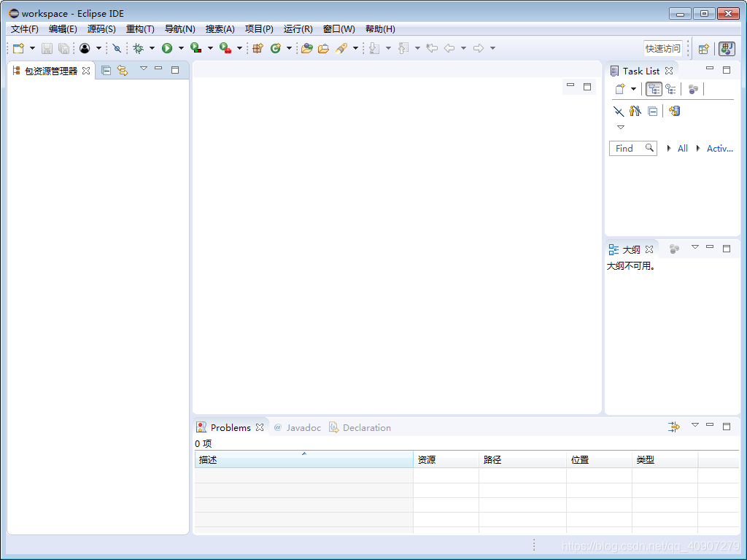
Task: Click the Forward navigation arrow
Action: [x=479, y=48]
